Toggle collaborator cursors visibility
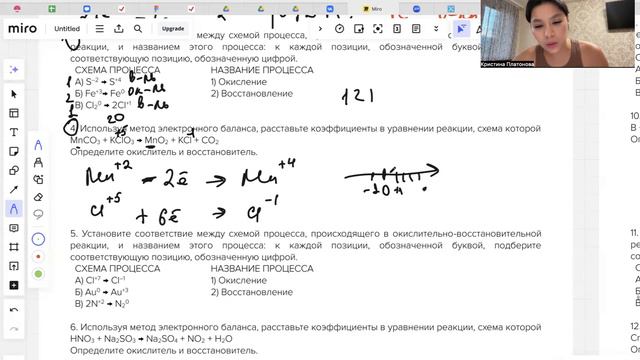 pos(461,29)
